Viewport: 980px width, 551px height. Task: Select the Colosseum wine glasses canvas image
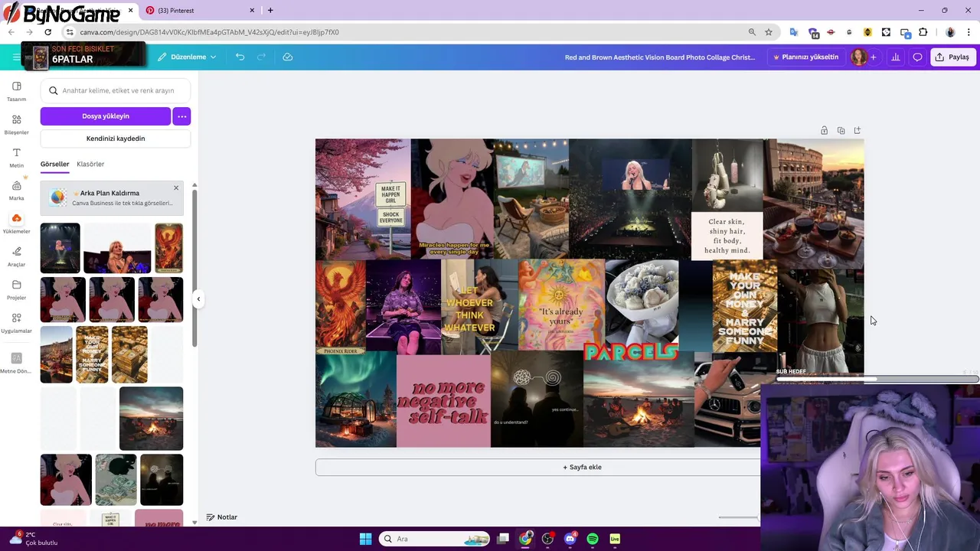(814, 204)
